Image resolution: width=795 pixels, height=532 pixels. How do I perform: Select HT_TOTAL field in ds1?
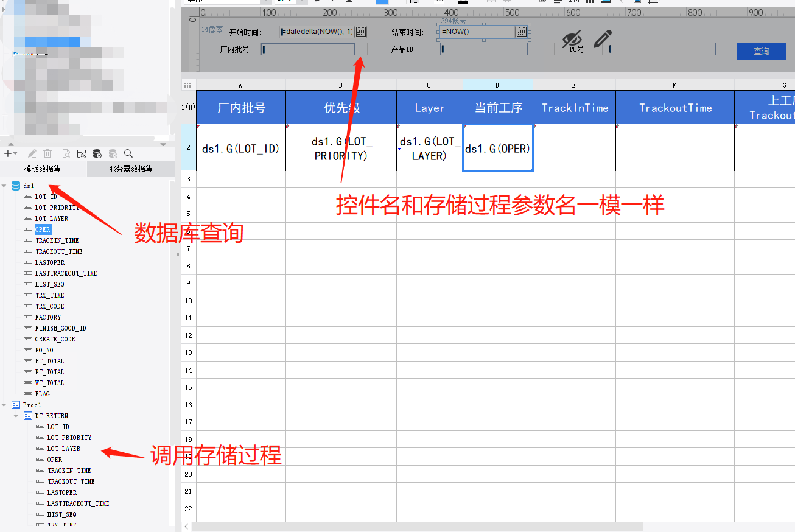pyautogui.click(x=49, y=361)
